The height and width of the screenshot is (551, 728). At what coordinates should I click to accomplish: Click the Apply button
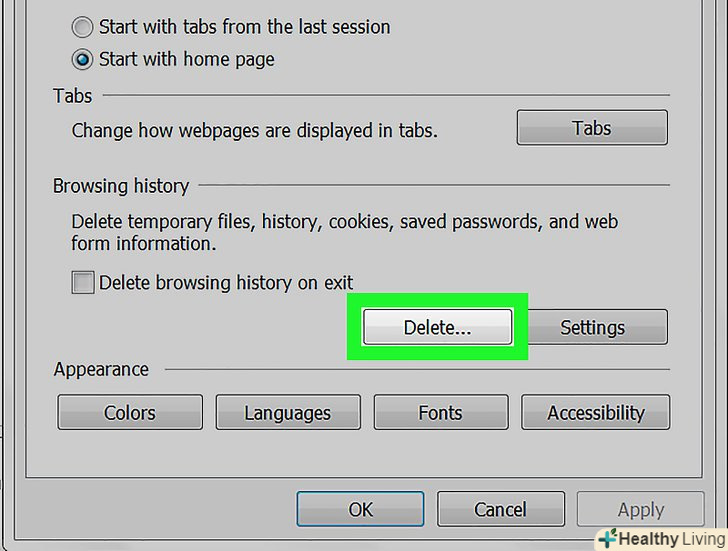click(x=641, y=509)
